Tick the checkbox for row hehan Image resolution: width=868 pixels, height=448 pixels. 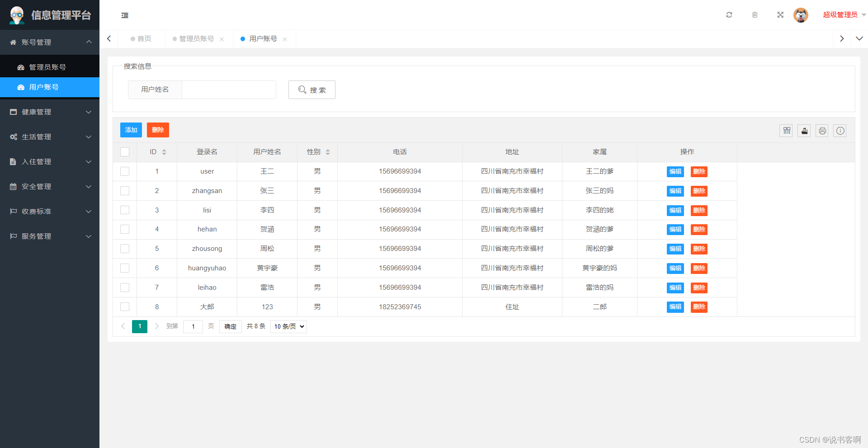tap(125, 229)
